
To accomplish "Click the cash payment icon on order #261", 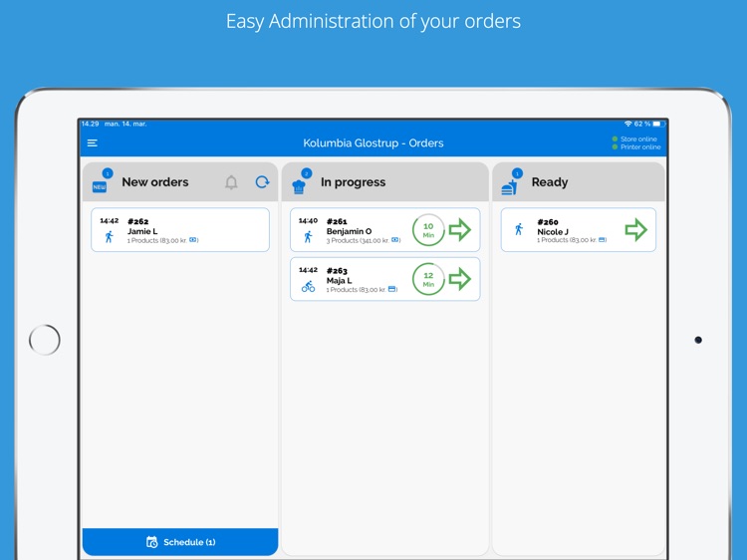I will [395, 240].
